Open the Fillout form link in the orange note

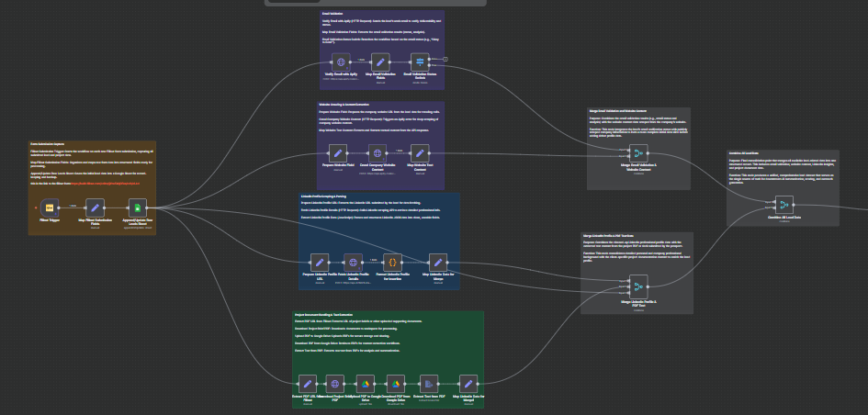(105, 183)
